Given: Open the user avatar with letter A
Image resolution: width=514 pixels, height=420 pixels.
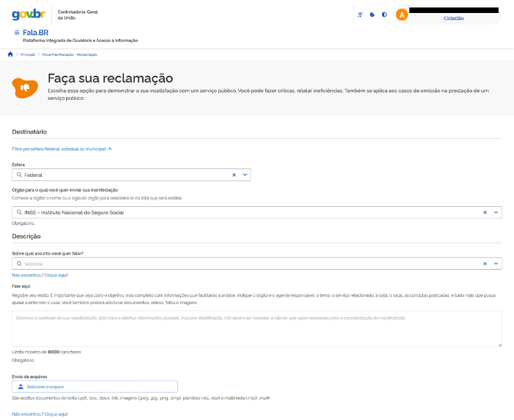Looking at the screenshot, I should click(401, 15).
